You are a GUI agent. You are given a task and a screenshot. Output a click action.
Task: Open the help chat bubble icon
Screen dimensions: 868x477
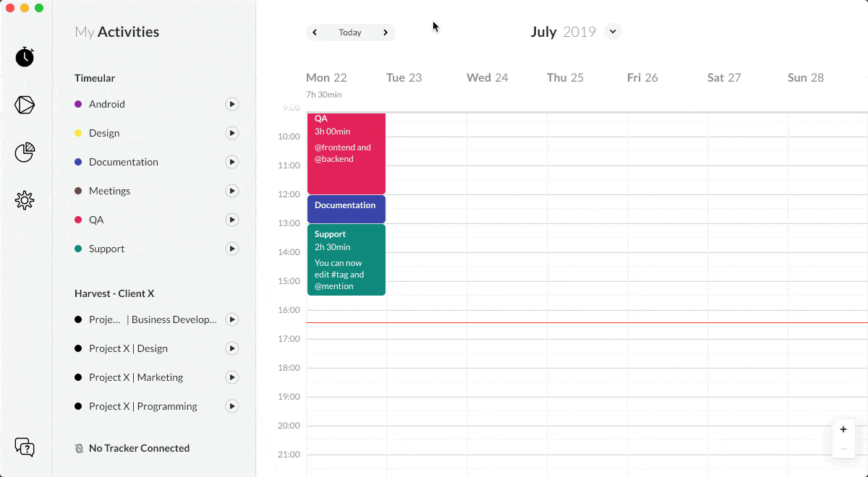point(25,447)
